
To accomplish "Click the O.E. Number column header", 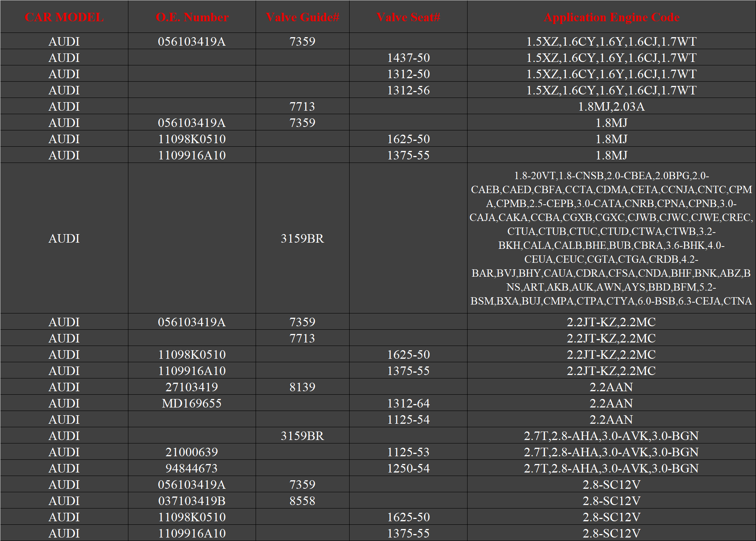I will point(192,17).
